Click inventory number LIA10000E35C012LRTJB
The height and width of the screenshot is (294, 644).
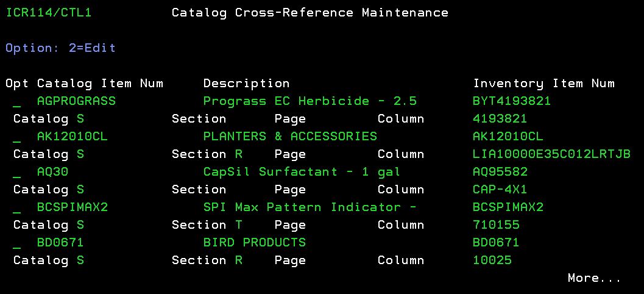[551, 154]
